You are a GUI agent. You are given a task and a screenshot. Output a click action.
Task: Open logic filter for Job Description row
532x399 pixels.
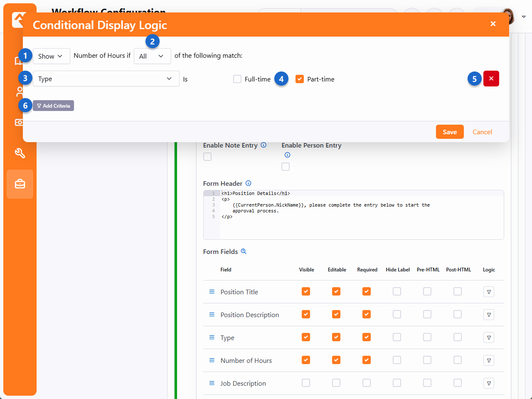pos(489,383)
